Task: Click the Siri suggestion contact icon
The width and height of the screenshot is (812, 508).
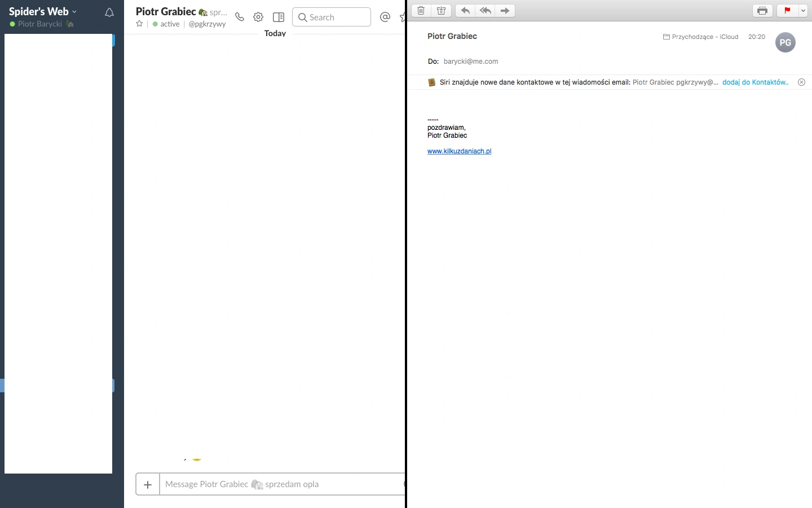Action: pos(432,82)
